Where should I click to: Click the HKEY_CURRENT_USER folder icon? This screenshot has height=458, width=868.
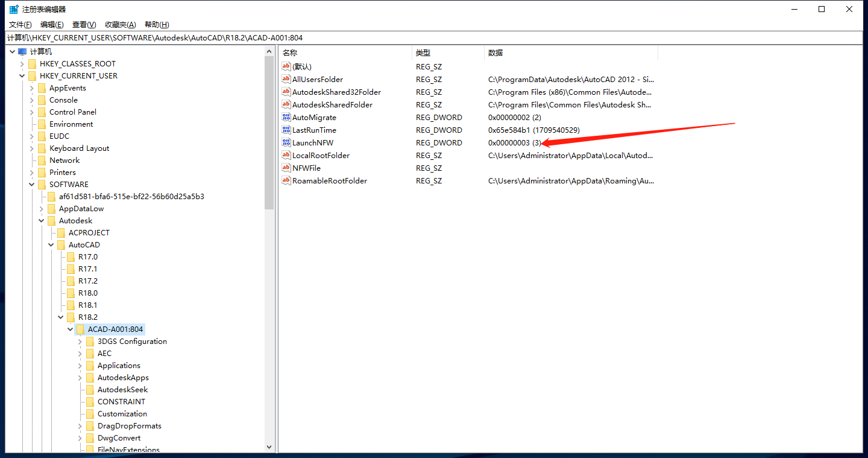[x=32, y=76]
